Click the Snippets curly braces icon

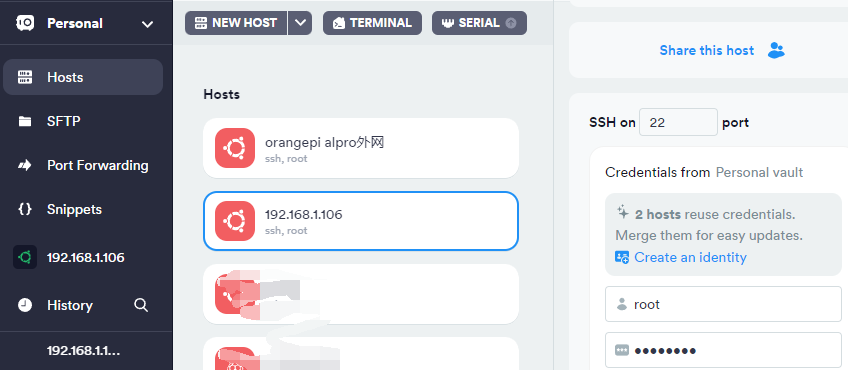tap(25, 209)
